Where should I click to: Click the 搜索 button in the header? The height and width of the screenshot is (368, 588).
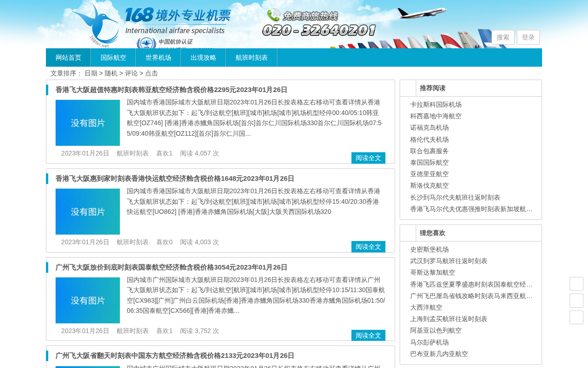pyautogui.click(x=503, y=37)
